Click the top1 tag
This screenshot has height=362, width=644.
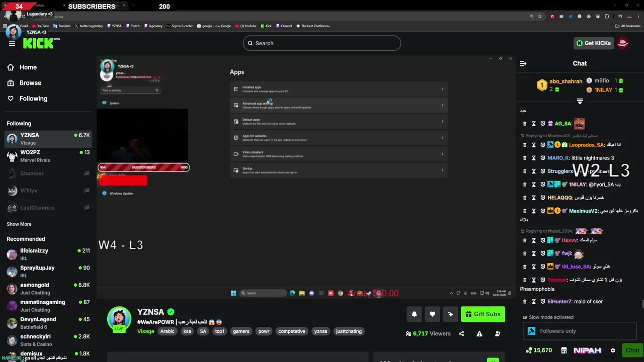click(219, 331)
